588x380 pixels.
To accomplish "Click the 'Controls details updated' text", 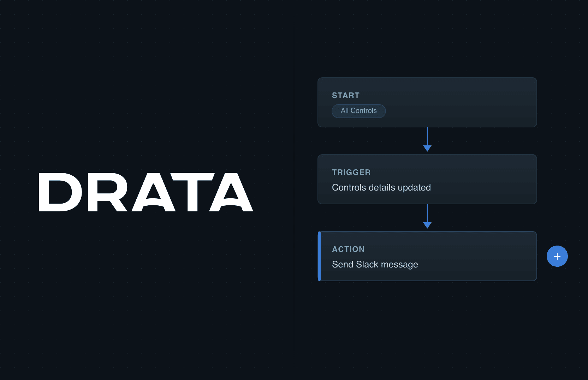I will tap(381, 187).
